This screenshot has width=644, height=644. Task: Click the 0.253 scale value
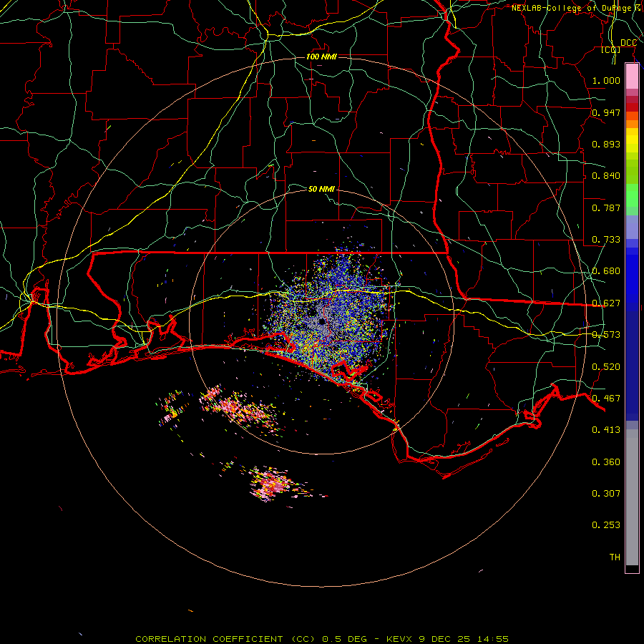point(606,525)
